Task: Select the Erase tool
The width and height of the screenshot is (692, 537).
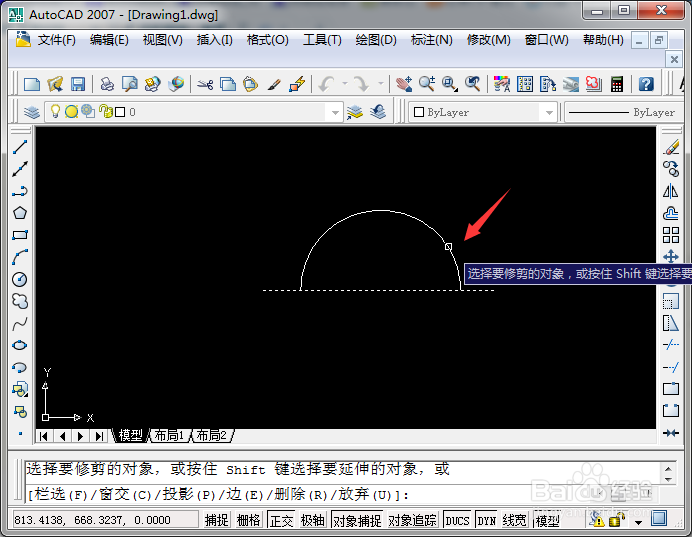Action: click(671, 148)
